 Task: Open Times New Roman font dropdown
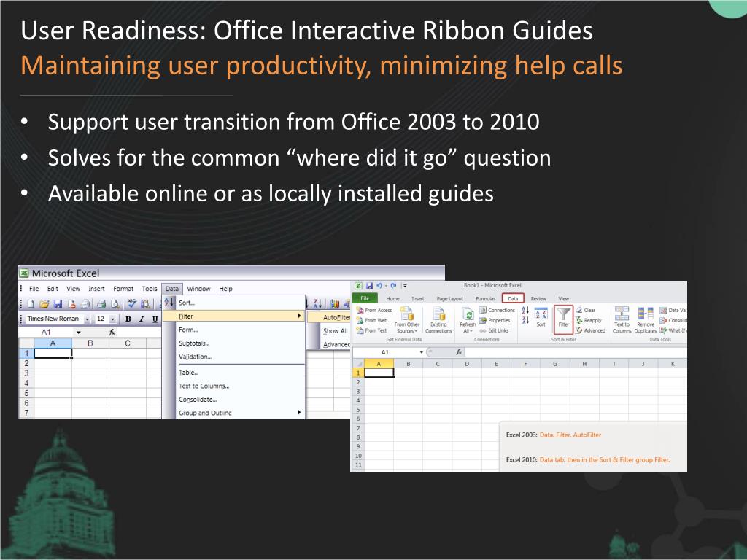point(88,319)
